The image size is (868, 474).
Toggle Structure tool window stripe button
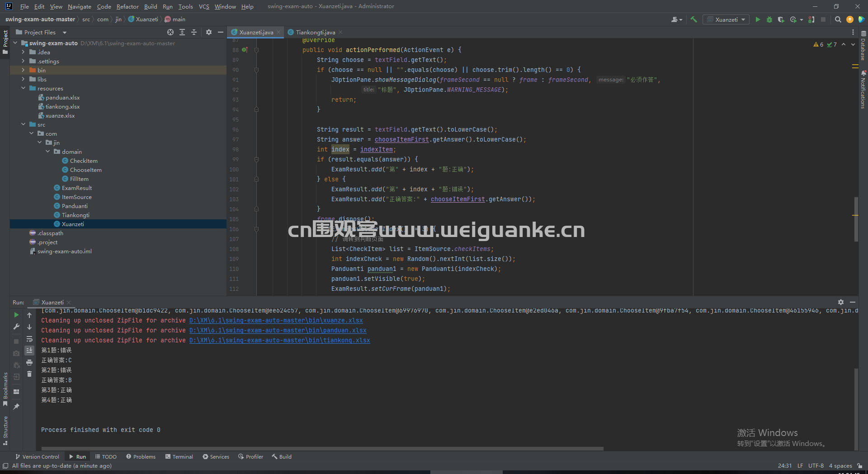(5, 431)
